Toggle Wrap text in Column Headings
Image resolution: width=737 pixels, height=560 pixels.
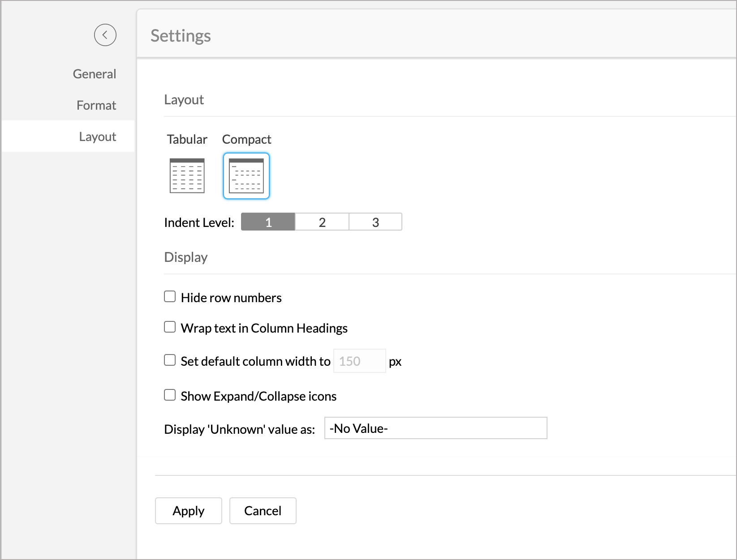tap(170, 327)
